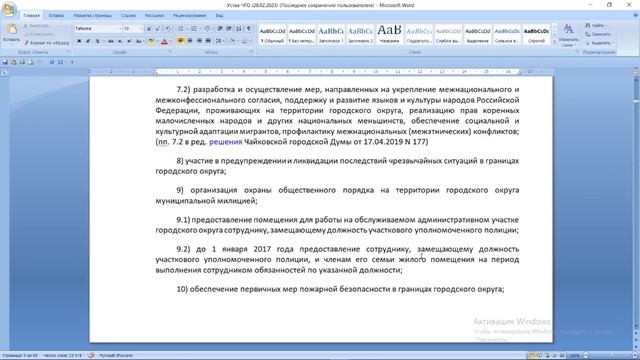
Task: Open the Вид ribbon tab
Action: 219,16
